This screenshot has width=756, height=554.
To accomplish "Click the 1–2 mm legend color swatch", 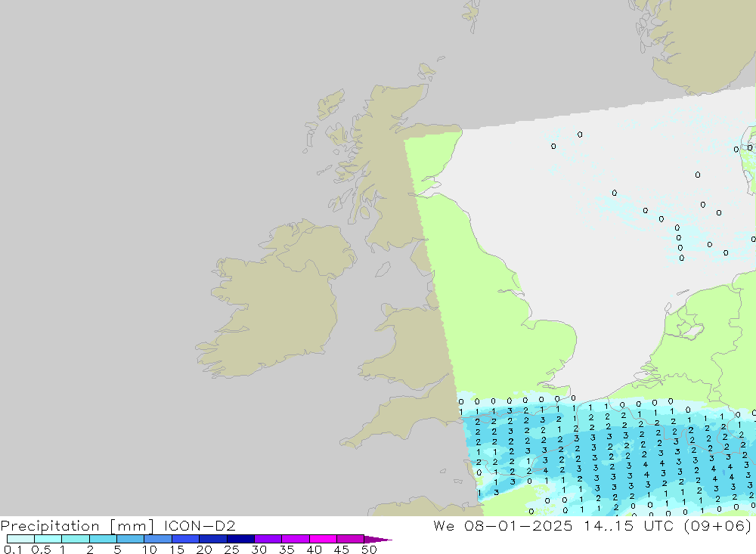I will [76, 539].
